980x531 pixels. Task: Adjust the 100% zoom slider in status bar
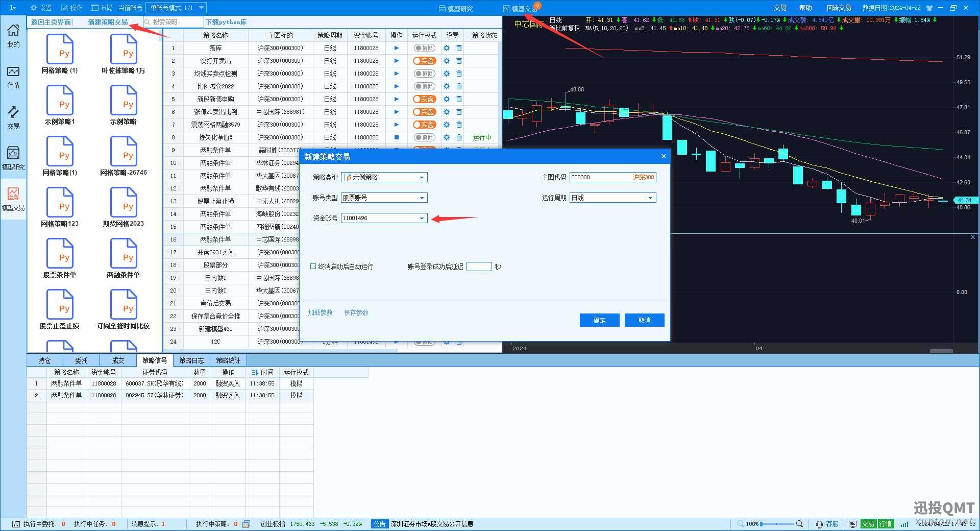777,524
